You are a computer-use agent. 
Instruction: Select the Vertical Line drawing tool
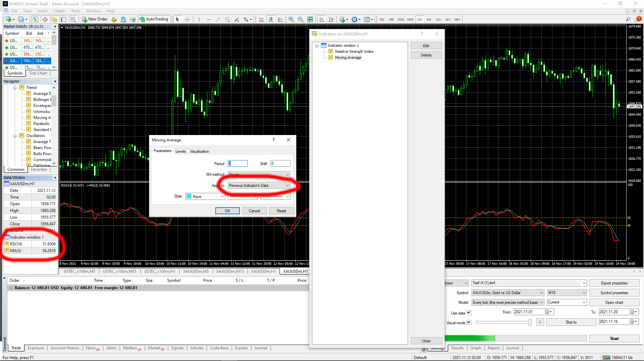pos(199,19)
